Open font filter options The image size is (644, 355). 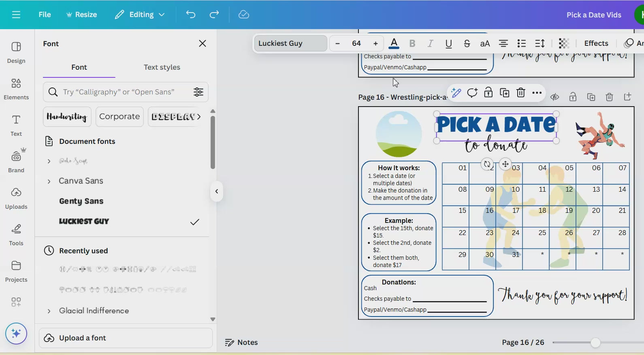(x=198, y=92)
